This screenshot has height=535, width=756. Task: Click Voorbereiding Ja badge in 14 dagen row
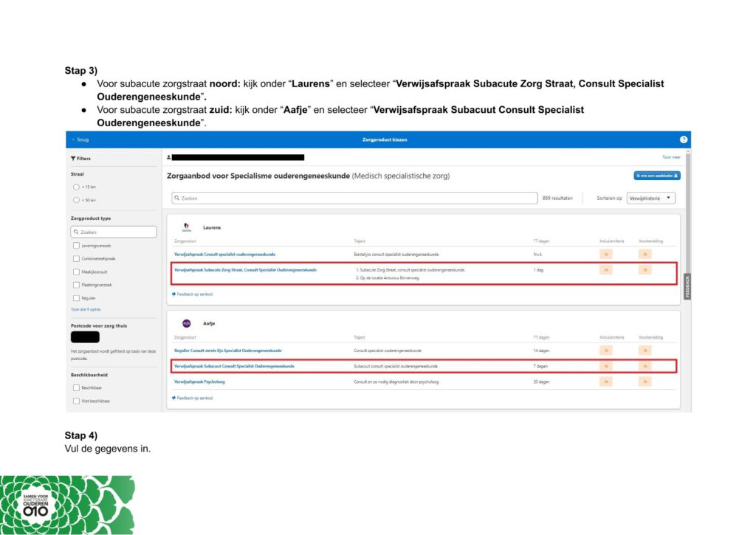tap(645, 351)
